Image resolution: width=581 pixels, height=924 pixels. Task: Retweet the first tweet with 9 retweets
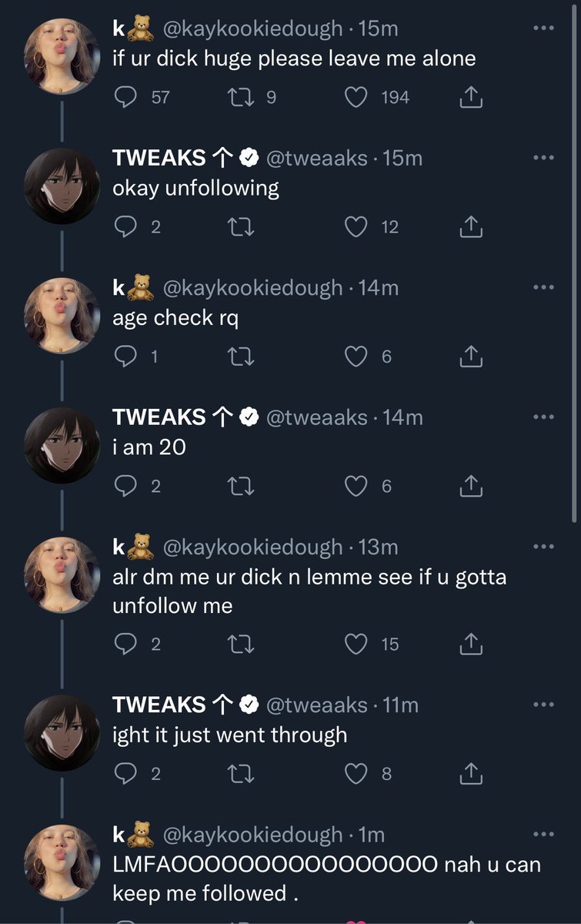coord(241,97)
